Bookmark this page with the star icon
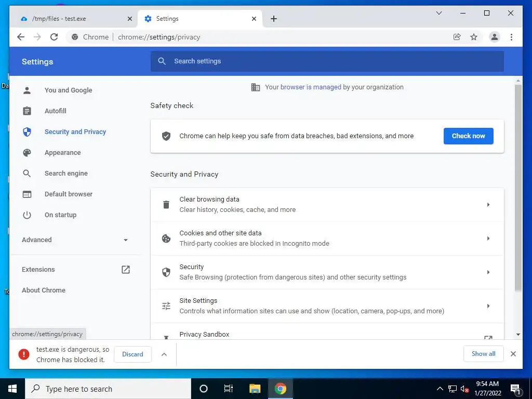The height and width of the screenshot is (399, 532). [474, 37]
